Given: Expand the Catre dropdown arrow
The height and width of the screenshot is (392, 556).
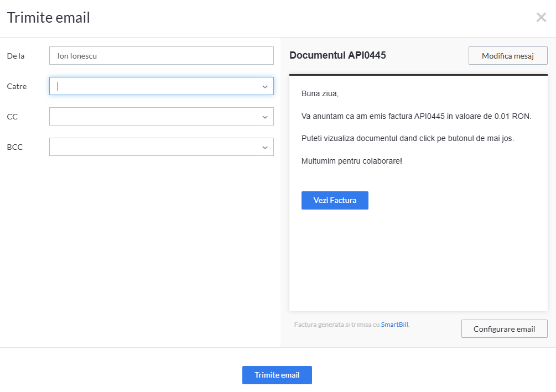Looking at the screenshot, I should pyautogui.click(x=265, y=87).
